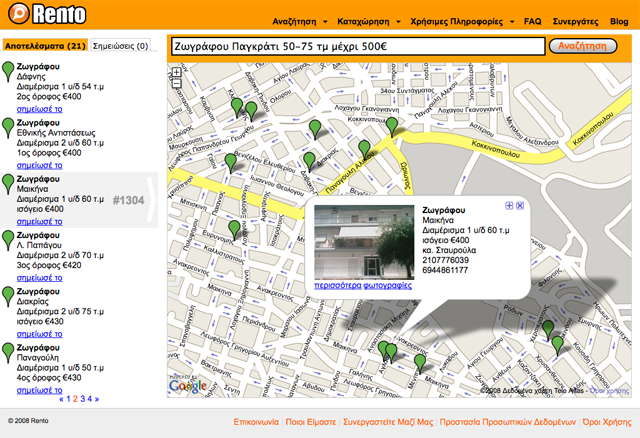The width and height of the screenshot is (640, 438).
Task: Select Διαμέρισμα 2 υ/δ 70 τ.μ text
Action: click(60, 255)
